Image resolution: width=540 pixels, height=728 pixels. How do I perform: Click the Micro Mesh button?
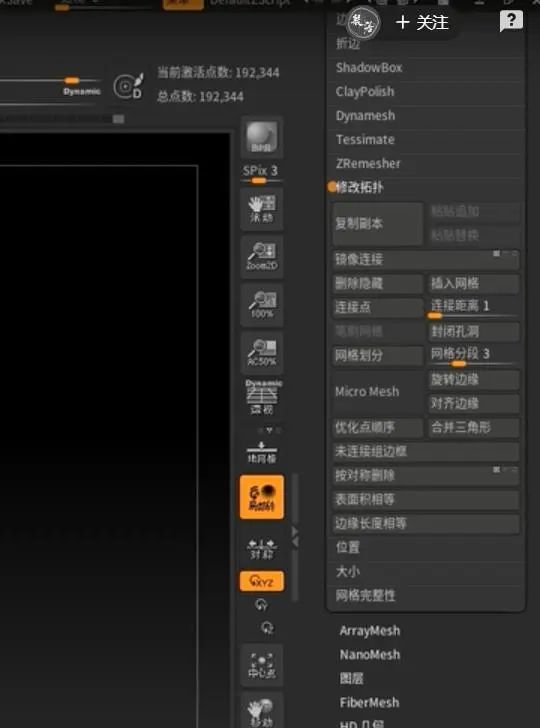click(378, 392)
